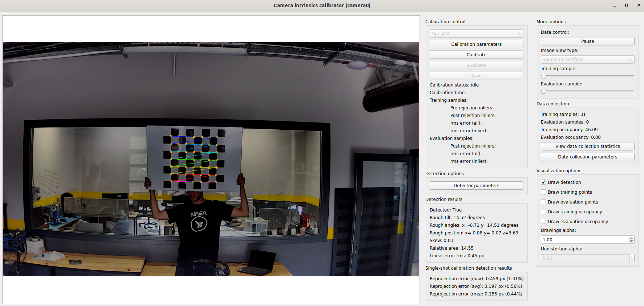
Task: View data collection statistics
Action: tap(587, 146)
